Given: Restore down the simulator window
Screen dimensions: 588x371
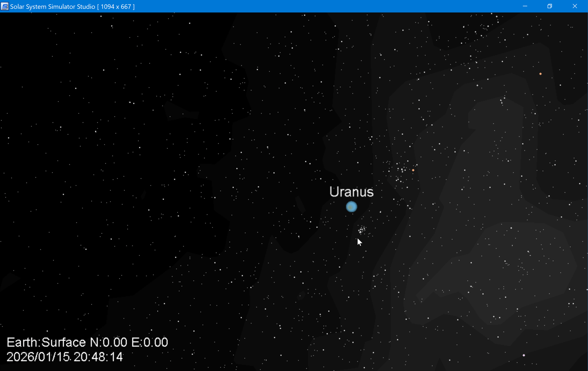Looking at the screenshot, I should (x=550, y=6).
